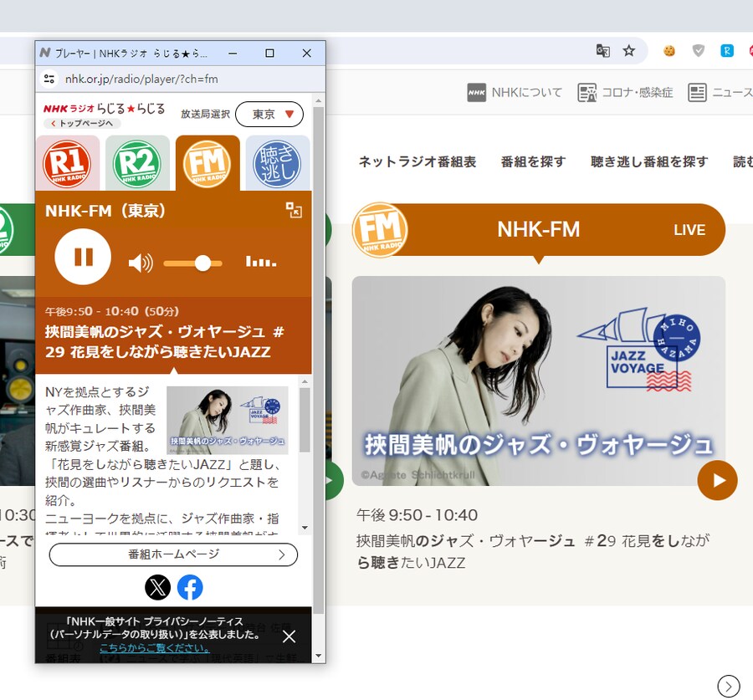This screenshot has width=753, height=700.
Task: Click the green play button behind player
Action: tap(333, 480)
